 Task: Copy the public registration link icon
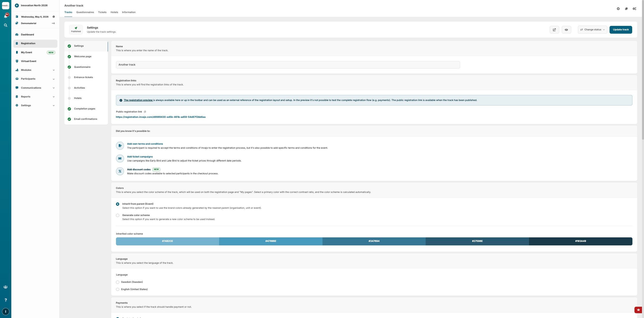pyautogui.click(x=145, y=112)
